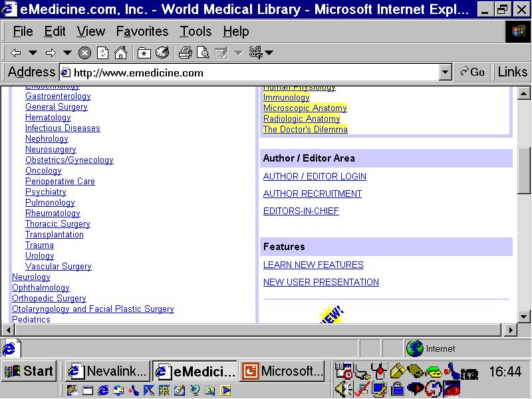Go back using the Back arrow
This screenshot has width=532, height=399.
coord(15,53)
